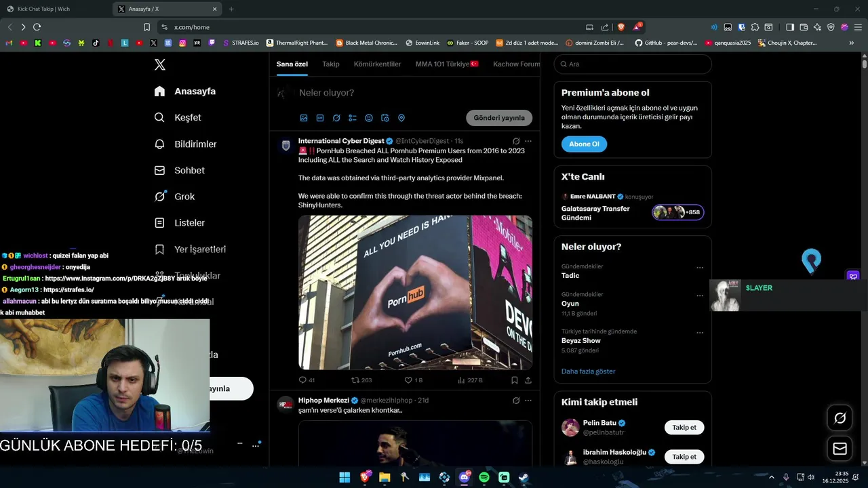Follow İbrahim Haskoloğlu with Takip et
The image size is (868, 488).
tap(684, 457)
